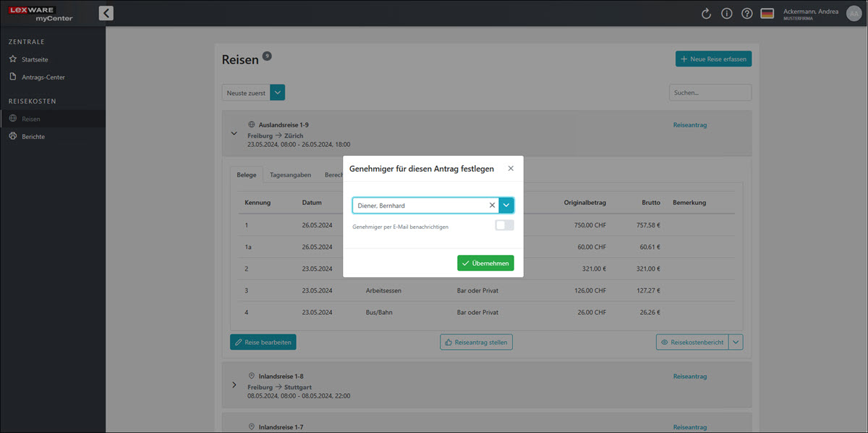Open the info icon in header
The width and height of the screenshot is (868, 433).
pyautogui.click(x=727, y=14)
